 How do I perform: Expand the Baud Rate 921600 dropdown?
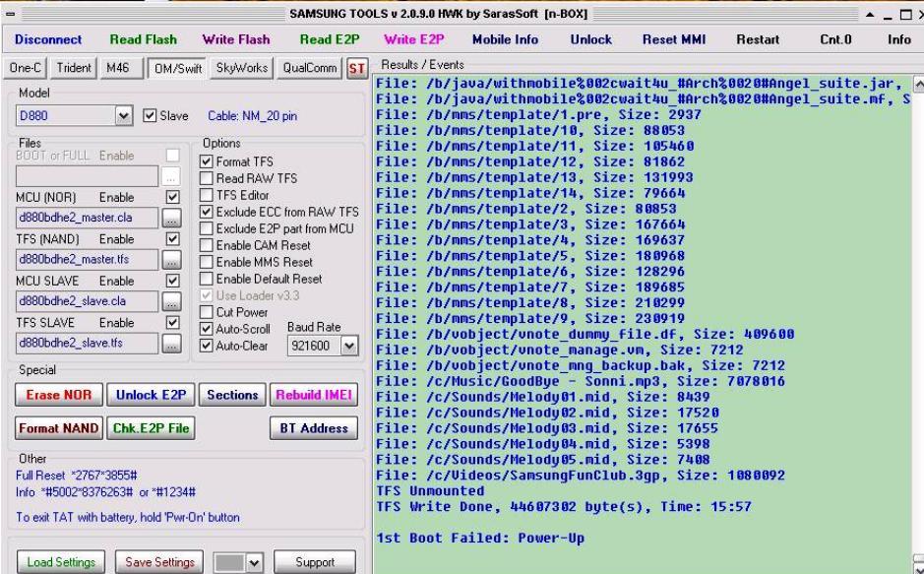click(x=346, y=346)
